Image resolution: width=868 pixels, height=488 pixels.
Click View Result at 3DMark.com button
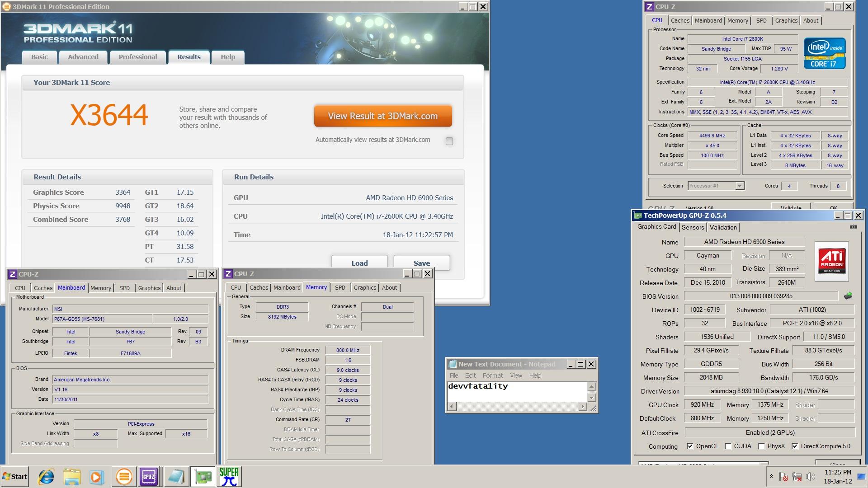tap(383, 116)
